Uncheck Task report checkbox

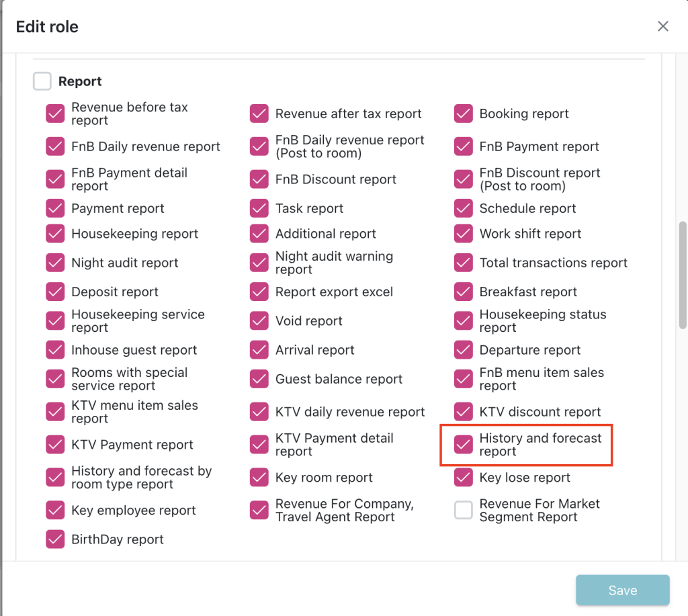tap(259, 208)
